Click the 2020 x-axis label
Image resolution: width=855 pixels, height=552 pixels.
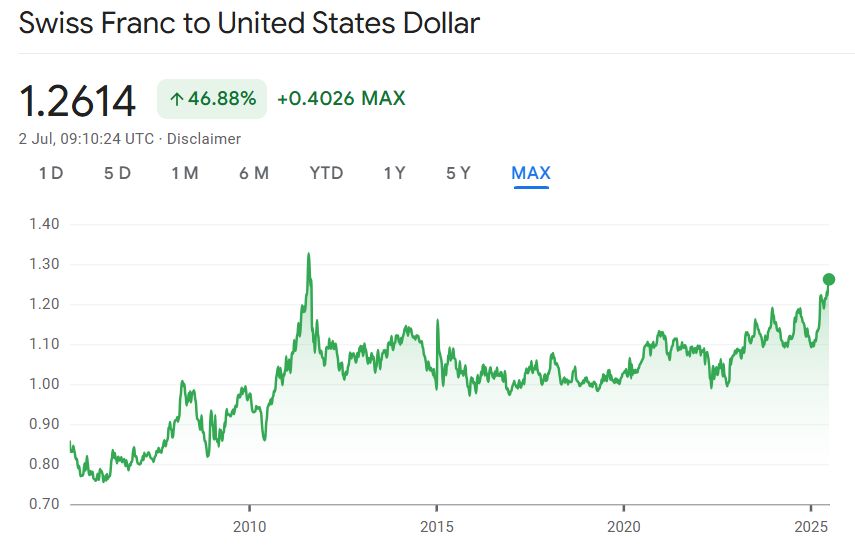click(623, 526)
